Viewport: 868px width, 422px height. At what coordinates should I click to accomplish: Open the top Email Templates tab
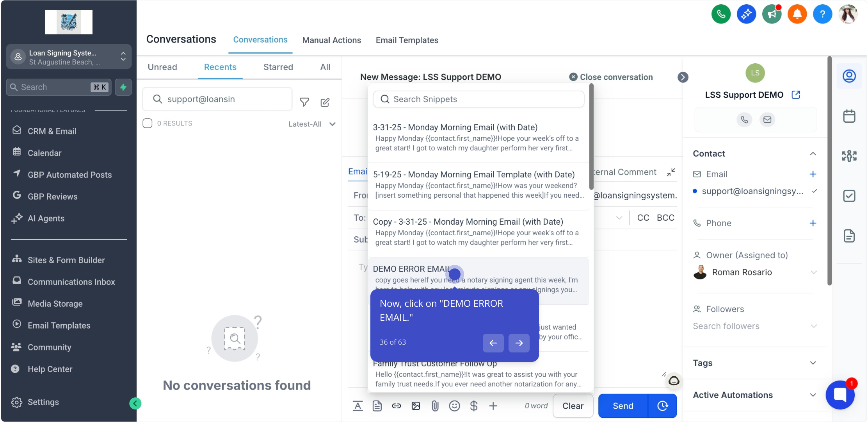(407, 40)
